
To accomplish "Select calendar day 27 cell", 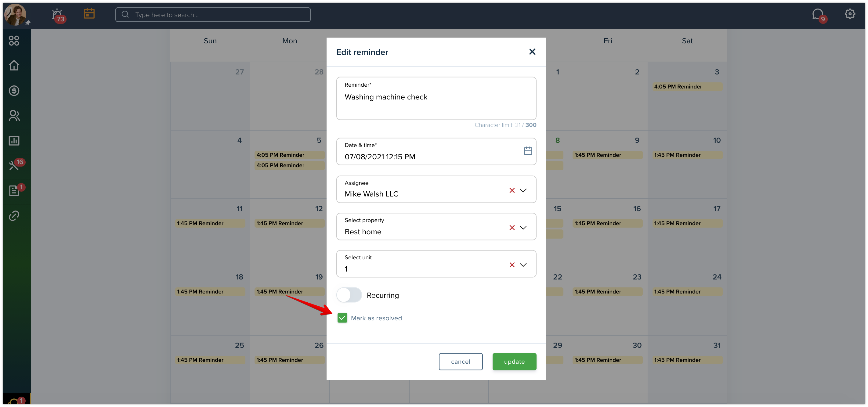I will point(210,96).
